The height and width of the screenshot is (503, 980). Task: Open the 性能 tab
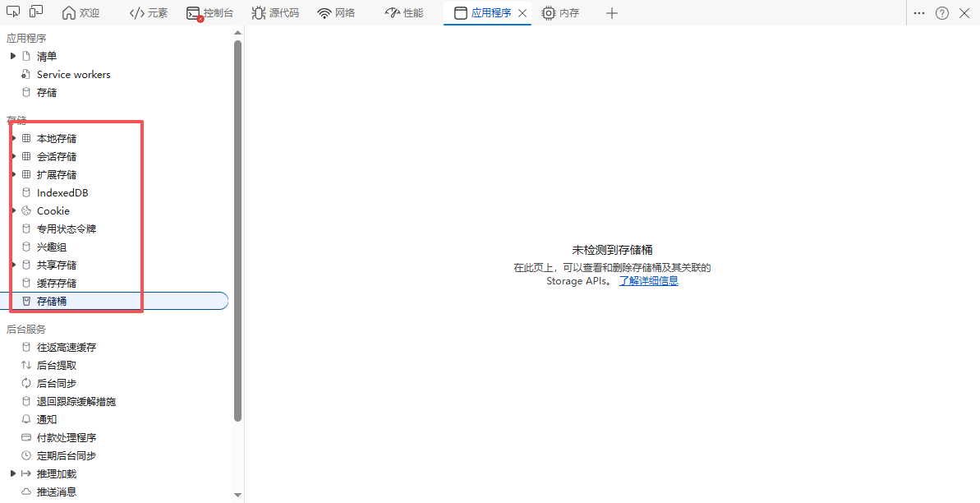point(404,13)
